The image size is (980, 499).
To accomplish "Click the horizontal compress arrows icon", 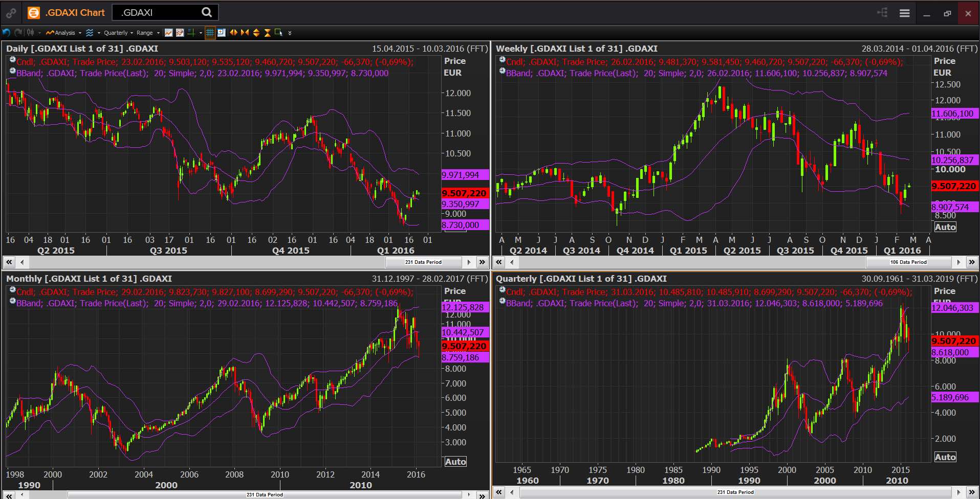I will [x=245, y=33].
